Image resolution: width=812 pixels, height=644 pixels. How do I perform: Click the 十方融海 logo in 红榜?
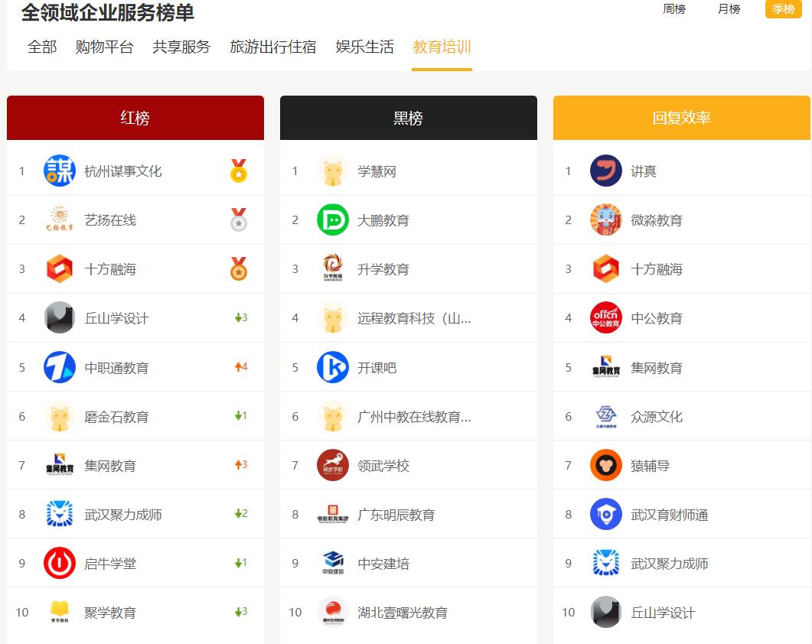point(60,269)
